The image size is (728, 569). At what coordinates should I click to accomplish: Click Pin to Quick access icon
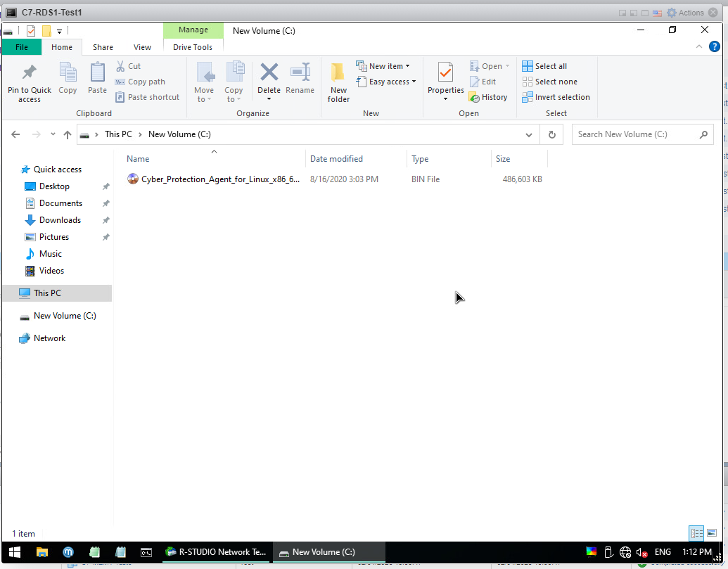pyautogui.click(x=30, y=73)
